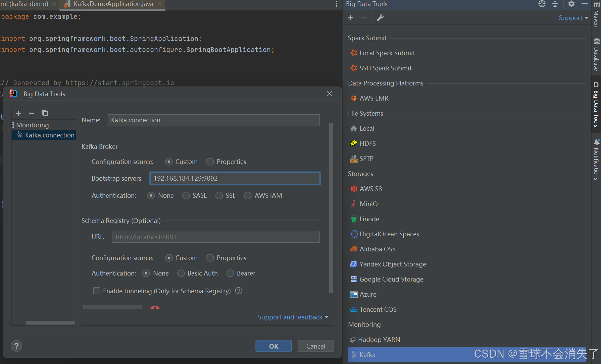The image size is (601, 364).
Task: Open help tooltip for Enable tunneling
Action: coord(239,291)
